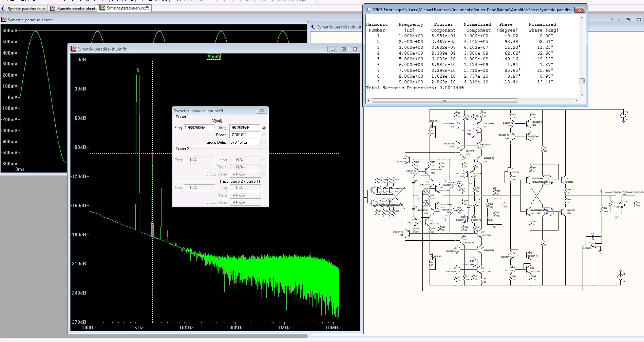Click the 0dB label on FFT vertical axis

pyautogui.click(x=82, y=60)
